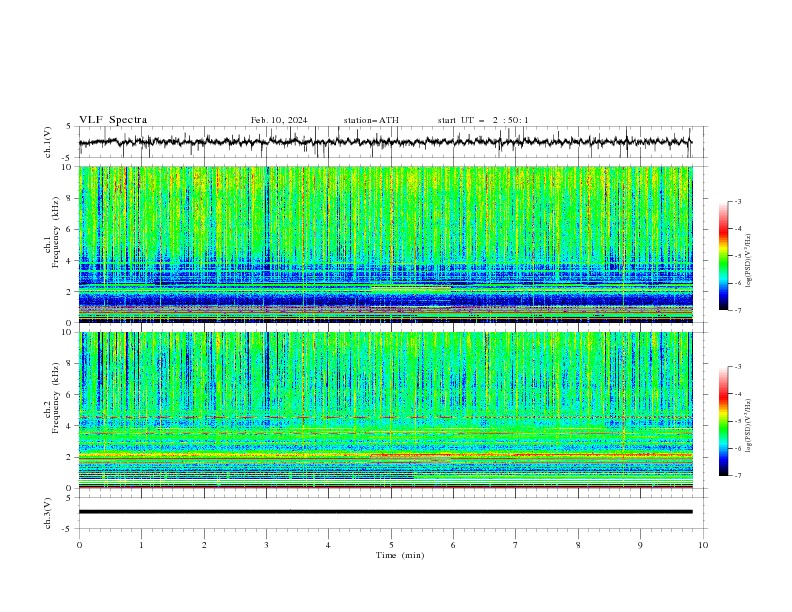Click the time-axis tick label "5"
The width and height of the screenshot is (792, 612).
pos(391,545)
